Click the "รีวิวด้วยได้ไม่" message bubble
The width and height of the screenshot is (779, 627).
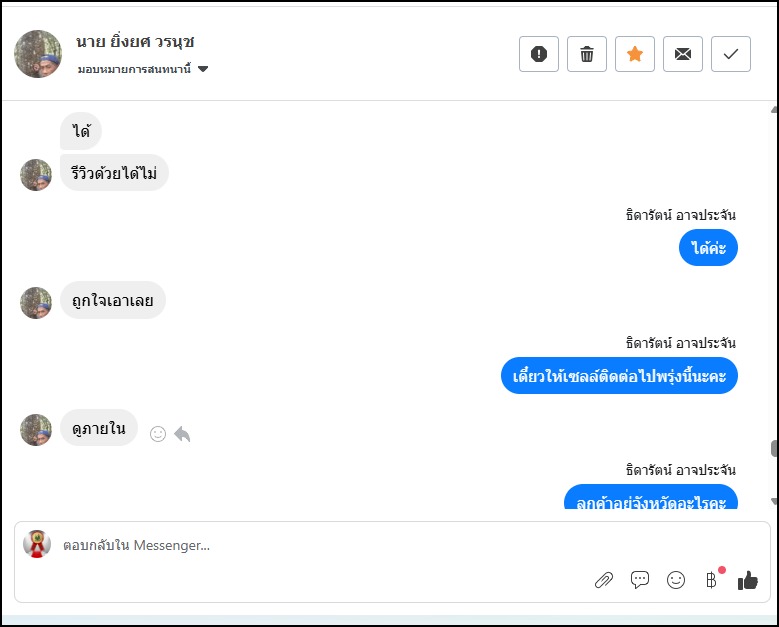click(114, 173)
